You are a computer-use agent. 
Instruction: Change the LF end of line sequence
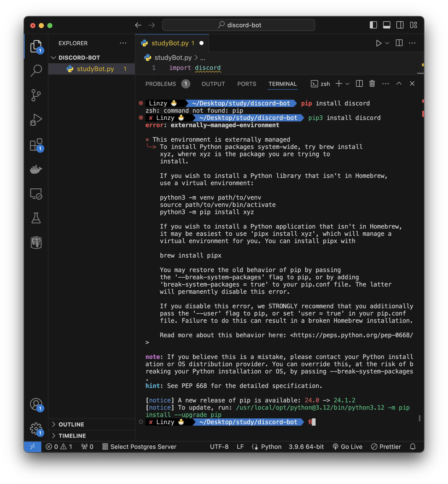point(240,447)
